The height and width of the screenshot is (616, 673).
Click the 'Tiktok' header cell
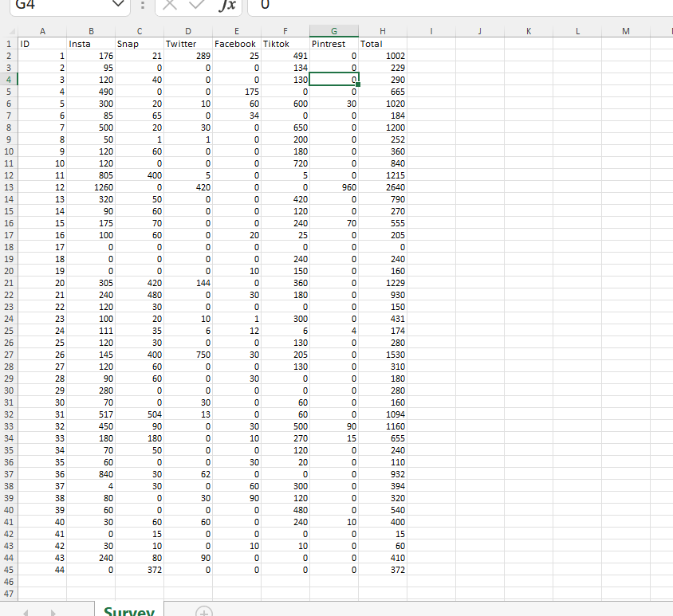point(285,44)
